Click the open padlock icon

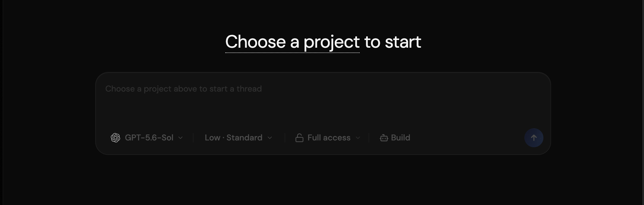299,138
